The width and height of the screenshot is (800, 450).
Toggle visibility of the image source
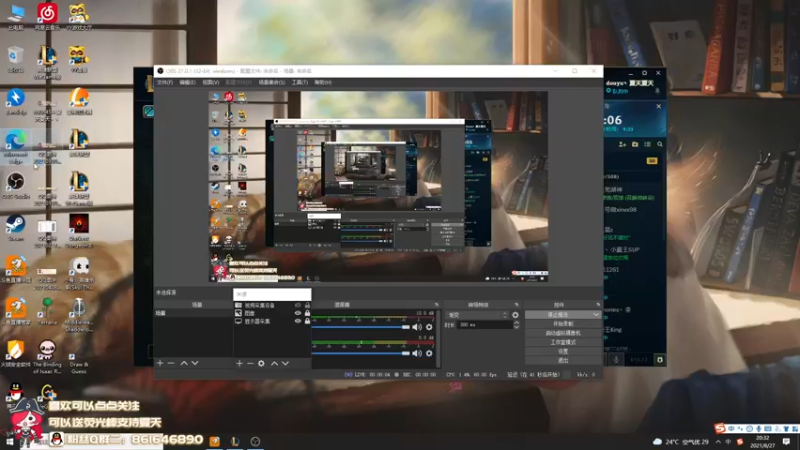tap(298, 313)
